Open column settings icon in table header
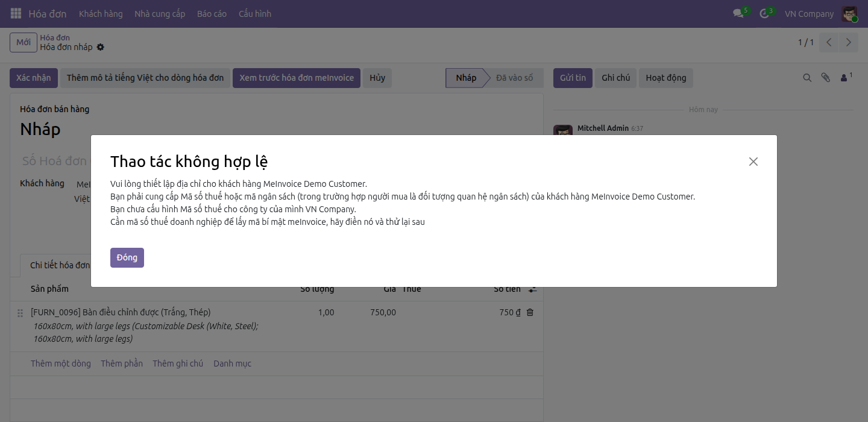This screenshot has width=868, height=422. (532, 289)
